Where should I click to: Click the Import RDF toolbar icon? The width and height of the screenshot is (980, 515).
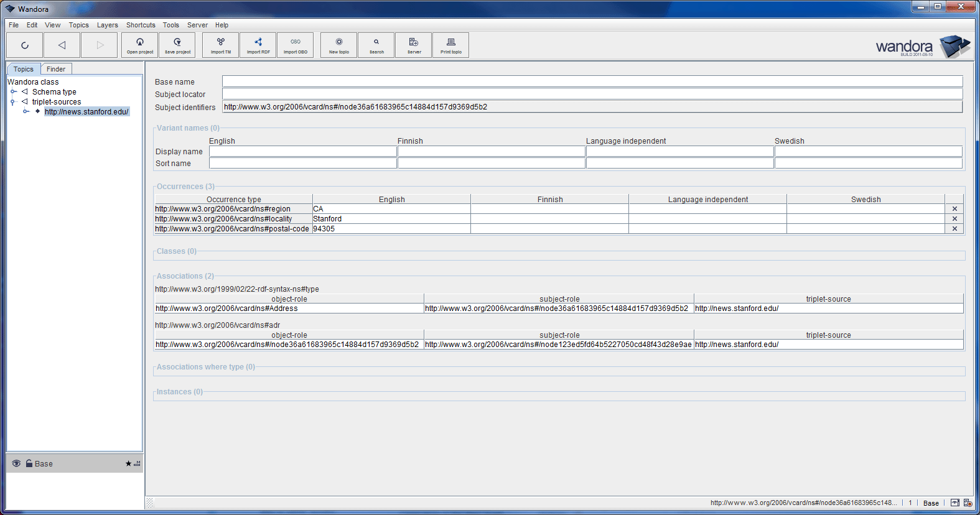click(x=258, y=45)
